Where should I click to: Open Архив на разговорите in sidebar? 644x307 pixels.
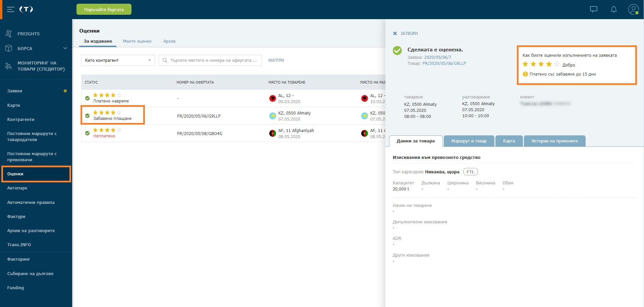tap(31, 231)
